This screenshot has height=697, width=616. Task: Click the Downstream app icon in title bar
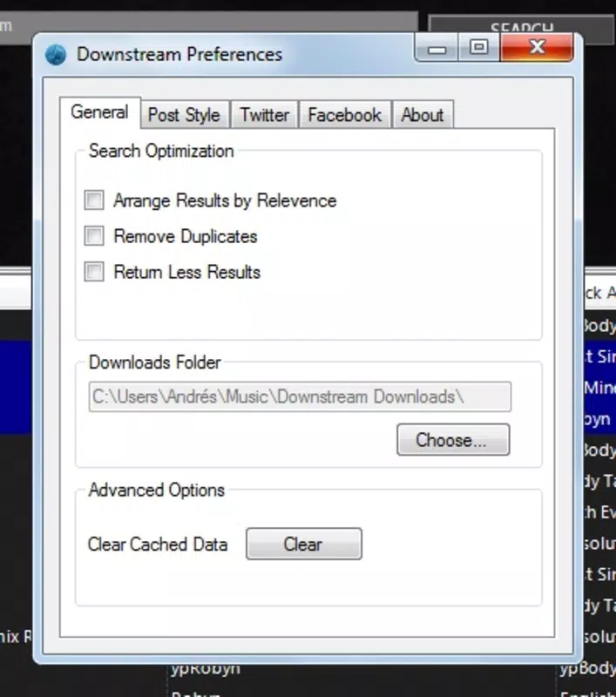coord(56,55)
